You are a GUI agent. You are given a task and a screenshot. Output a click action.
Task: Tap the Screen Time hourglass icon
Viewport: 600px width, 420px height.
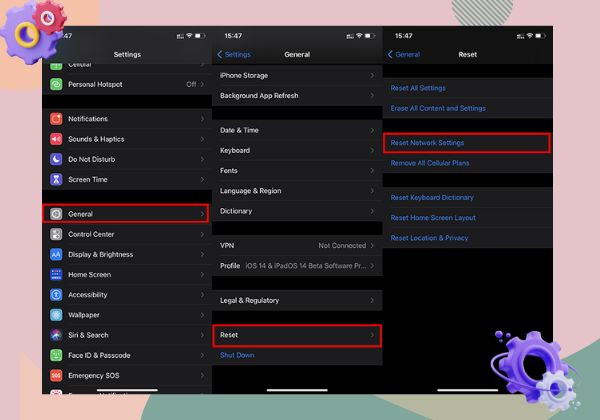pyautogui.click(x=56, y=179)
